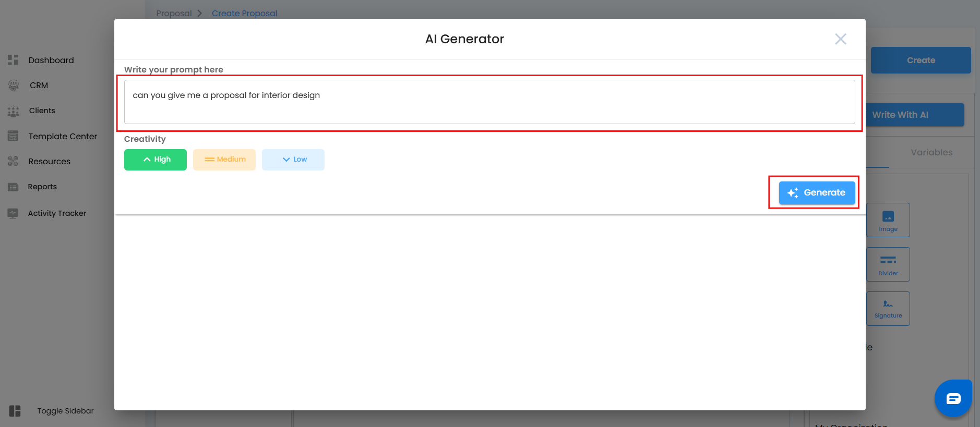Insert an Image block element
The width and height of the screenshot is (980, 427).
point(888,220)
